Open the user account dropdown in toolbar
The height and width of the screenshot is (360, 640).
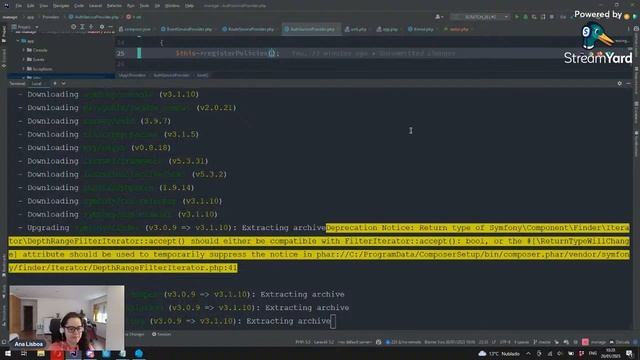coord(439,17)
